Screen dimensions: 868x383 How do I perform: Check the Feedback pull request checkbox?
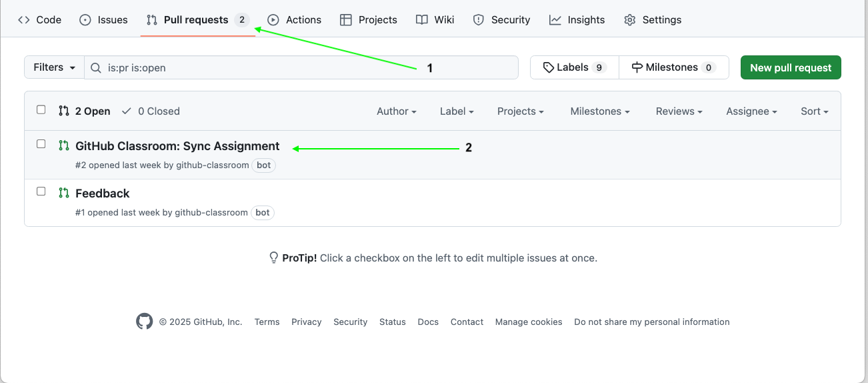41,191
